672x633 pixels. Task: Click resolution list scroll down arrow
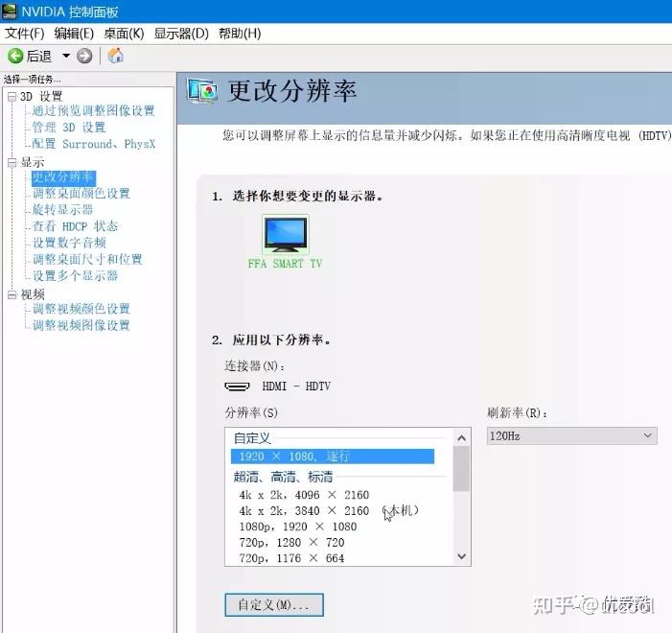tap(461, 556)
